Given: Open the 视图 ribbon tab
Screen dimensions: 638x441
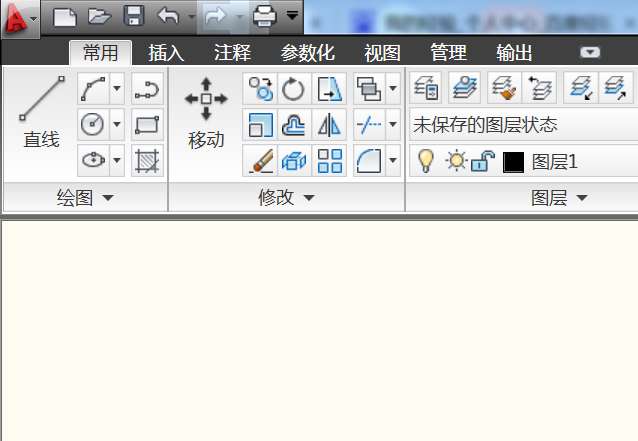Looking at the screenshot, I should click(x=382, y=53).
